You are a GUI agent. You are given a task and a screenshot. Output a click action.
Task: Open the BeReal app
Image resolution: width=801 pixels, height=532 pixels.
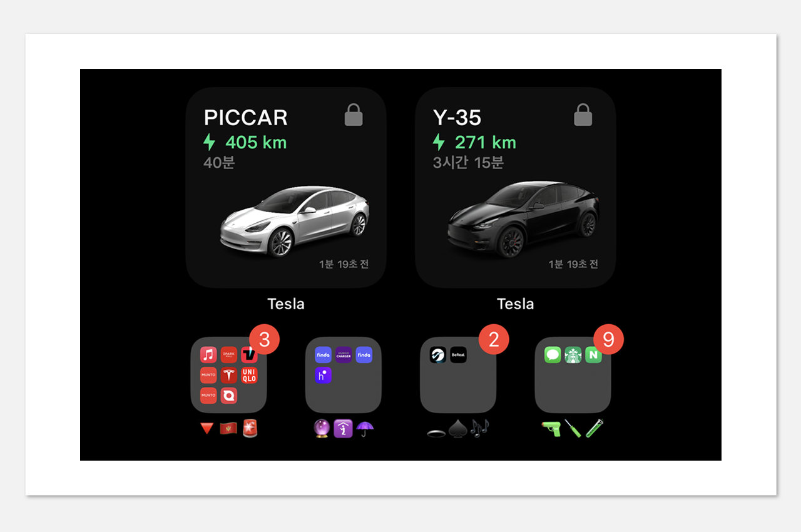click(x=458, y=355)
